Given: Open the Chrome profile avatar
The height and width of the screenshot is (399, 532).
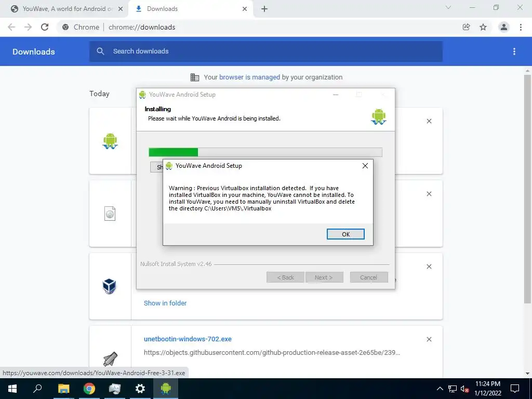Looking at the screenshot, I should tap(504, 27).
